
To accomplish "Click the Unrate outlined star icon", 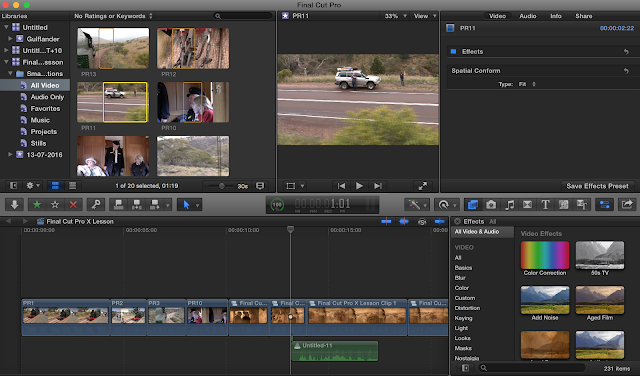I will tap(55, 205).
